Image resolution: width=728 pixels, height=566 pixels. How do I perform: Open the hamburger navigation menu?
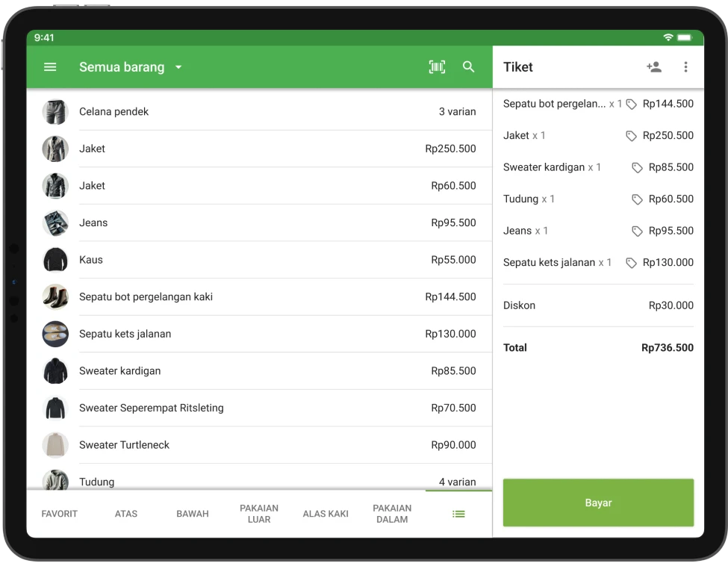(50, 67)
